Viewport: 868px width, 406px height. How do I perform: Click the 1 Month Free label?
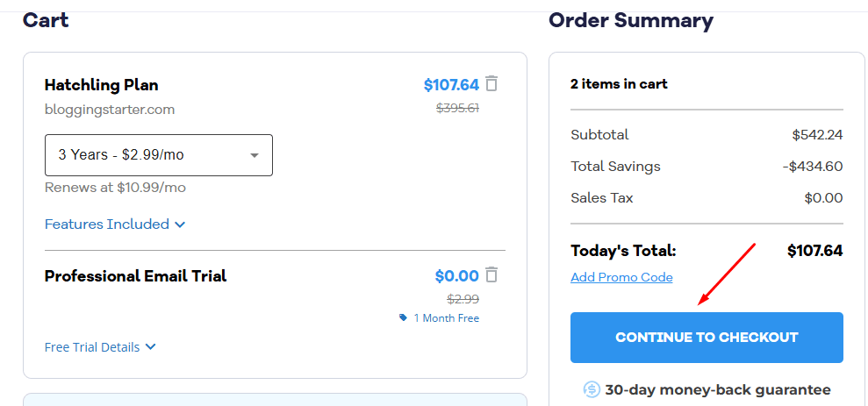pos(446,318)
